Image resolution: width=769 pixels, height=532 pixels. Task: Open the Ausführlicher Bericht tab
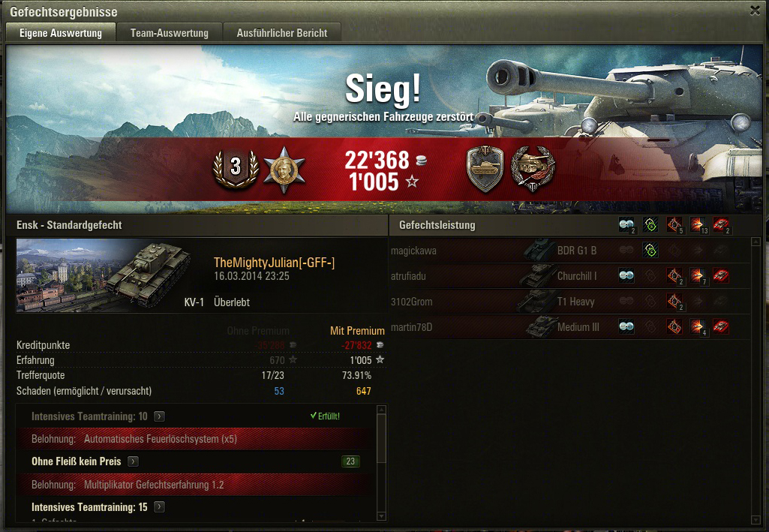point(282,33)
